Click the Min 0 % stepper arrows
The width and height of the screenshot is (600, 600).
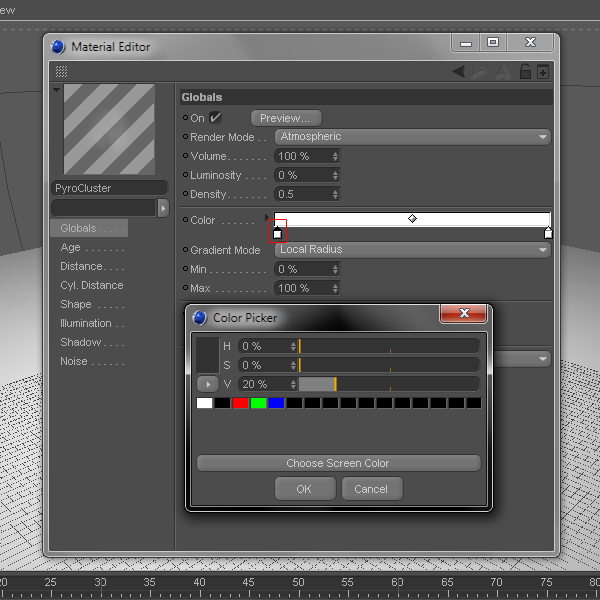click(335, 269)
